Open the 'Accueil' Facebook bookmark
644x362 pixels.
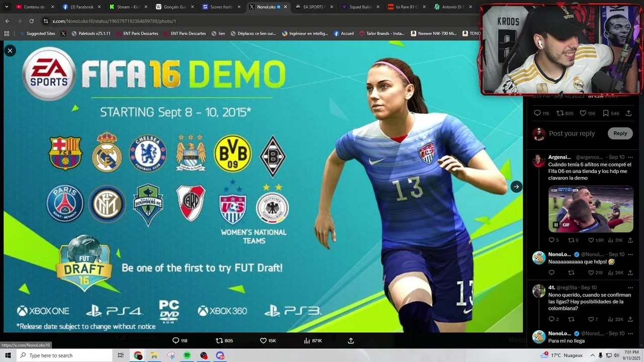pyautogui.click(x=344, y=34)
